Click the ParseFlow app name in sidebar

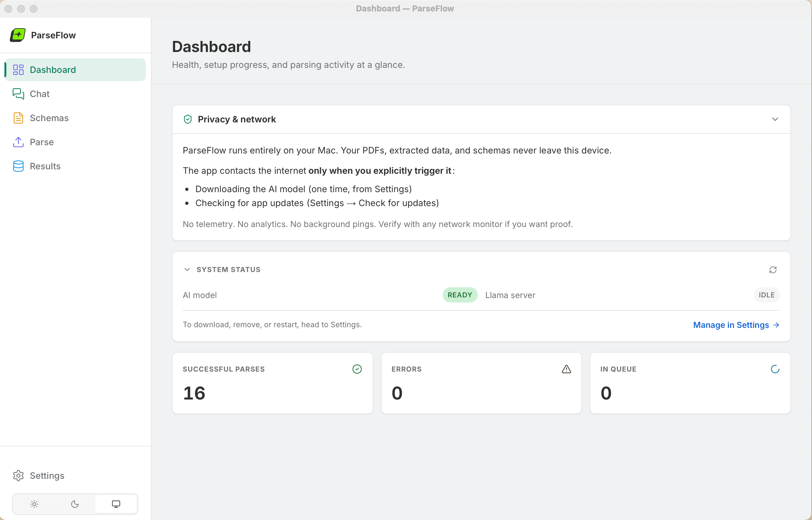(x=53, y=35)
